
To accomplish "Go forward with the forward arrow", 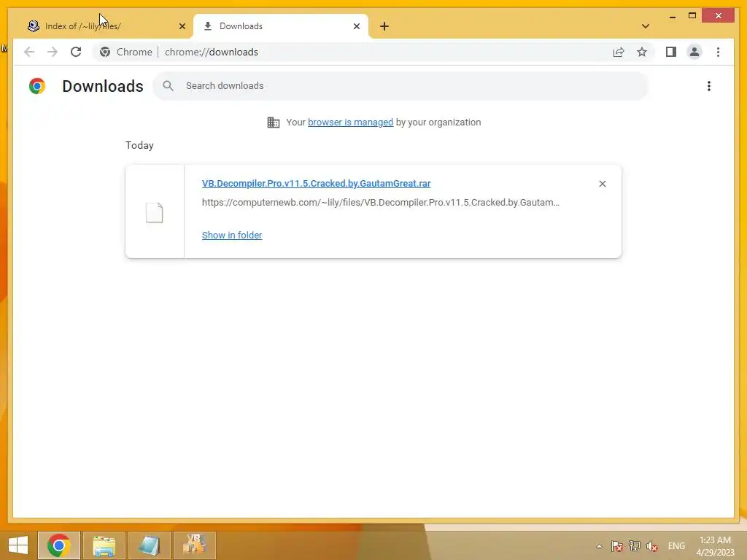I will coord(53,52).
